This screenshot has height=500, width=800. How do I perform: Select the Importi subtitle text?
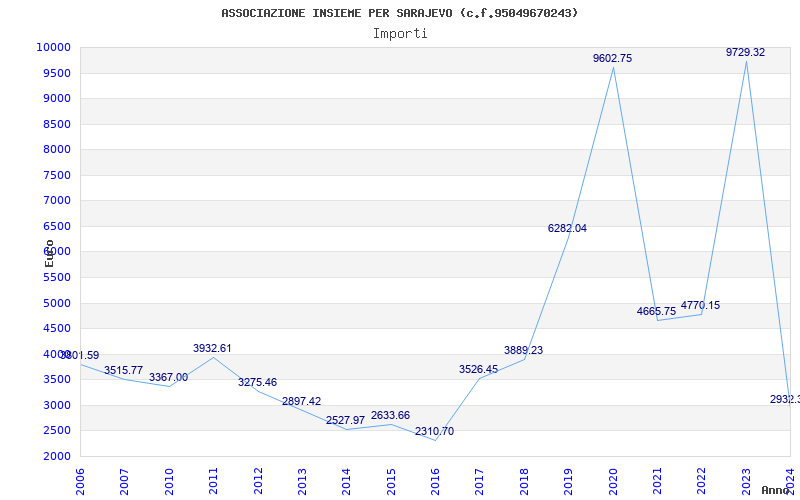[400, 34]
